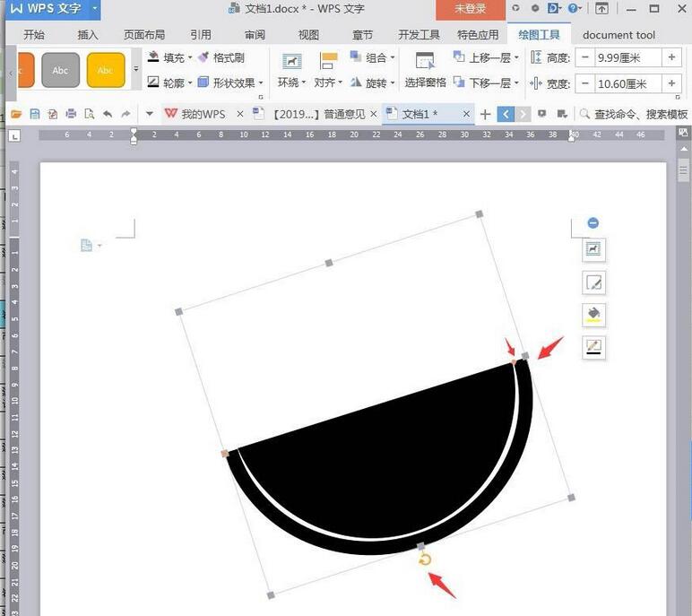The height and width of the screenshot is (616, 692).
Task: Click the print preview icon
Action: 89,115
